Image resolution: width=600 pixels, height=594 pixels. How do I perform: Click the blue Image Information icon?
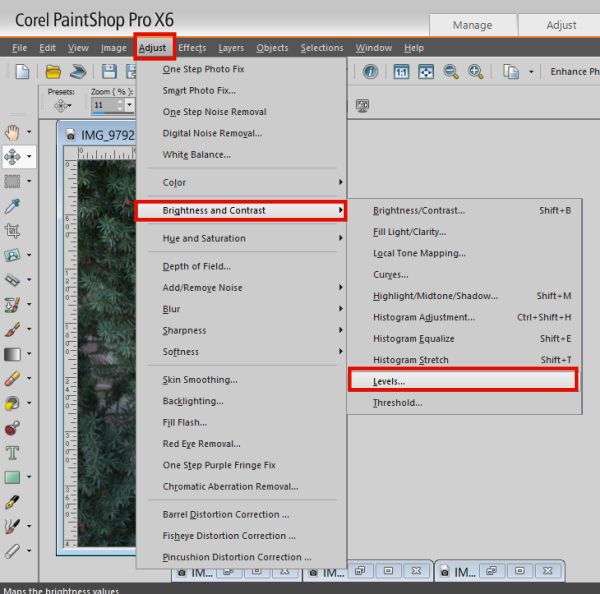pos(370,72)
